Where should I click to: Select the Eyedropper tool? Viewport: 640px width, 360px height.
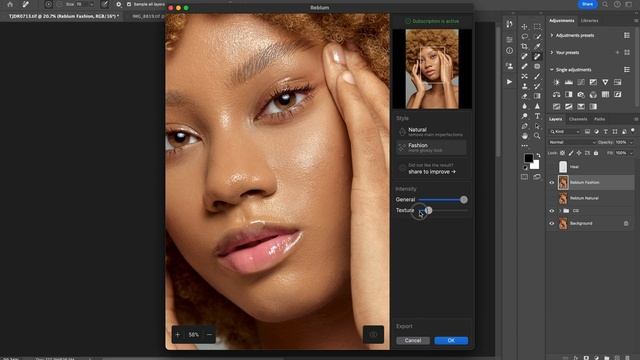[537, 47]
